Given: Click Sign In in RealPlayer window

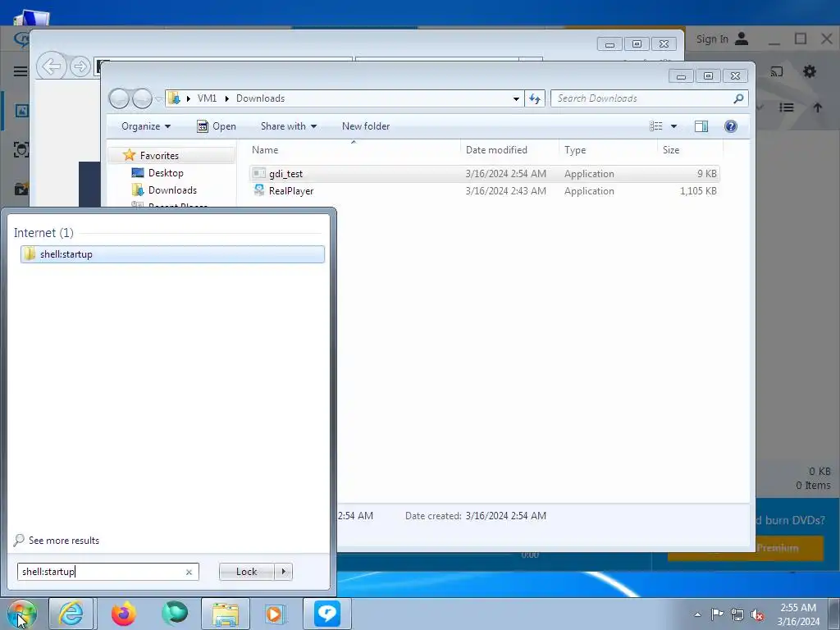Looking at the screenshot, I should (722, 39).
